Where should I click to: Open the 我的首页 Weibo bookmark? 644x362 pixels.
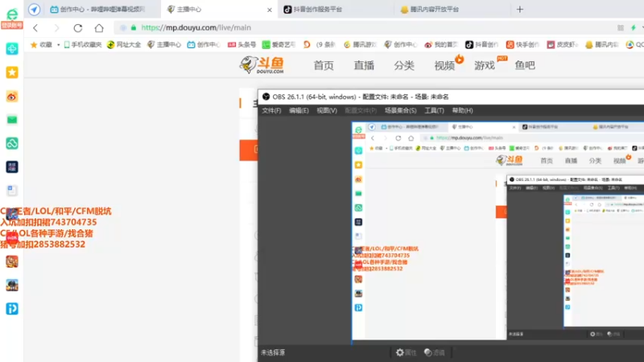[x=441, y=45]
